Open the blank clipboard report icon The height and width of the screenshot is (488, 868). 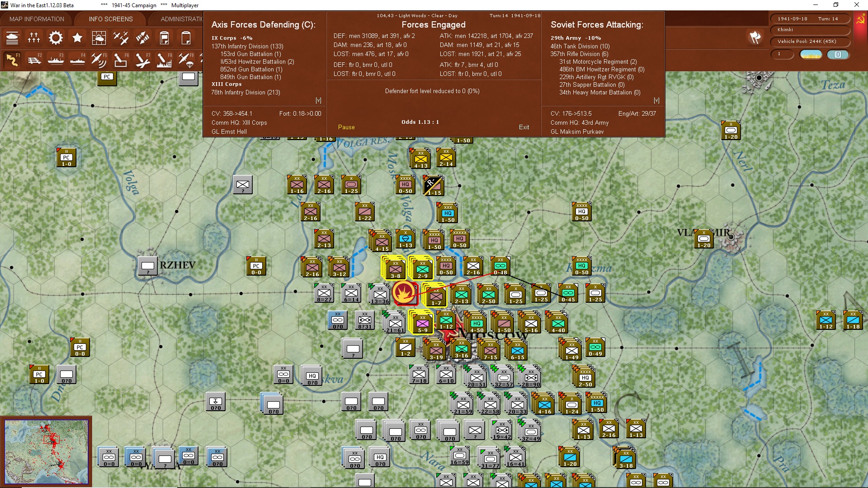[x=186, y=38]
